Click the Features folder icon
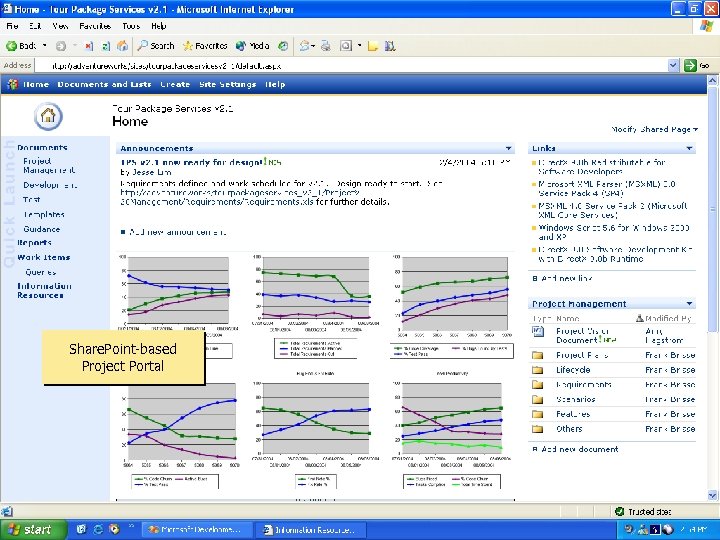 (537, 414)
